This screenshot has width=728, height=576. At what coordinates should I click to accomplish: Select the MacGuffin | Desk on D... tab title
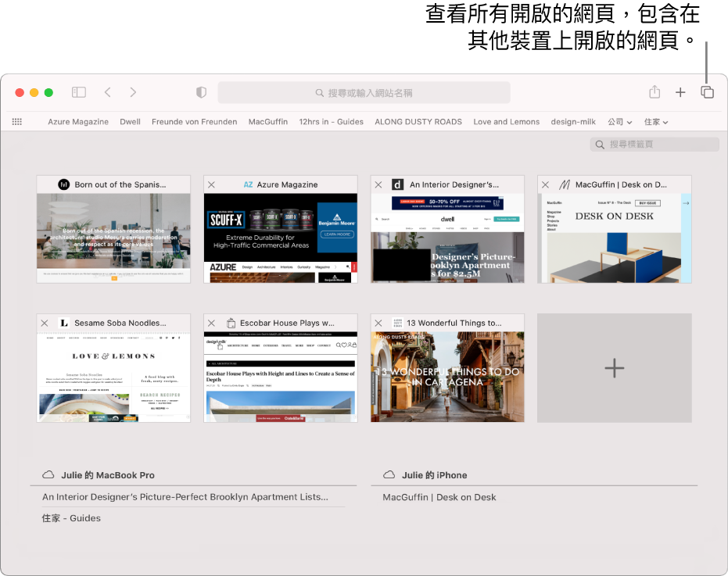coord(621,184)
